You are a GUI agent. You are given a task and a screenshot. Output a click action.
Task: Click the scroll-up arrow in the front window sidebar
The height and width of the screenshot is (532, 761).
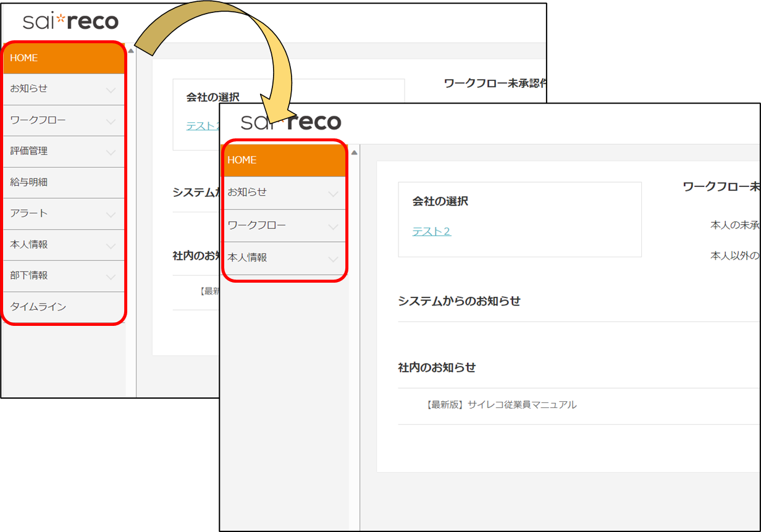coord(354,153)
